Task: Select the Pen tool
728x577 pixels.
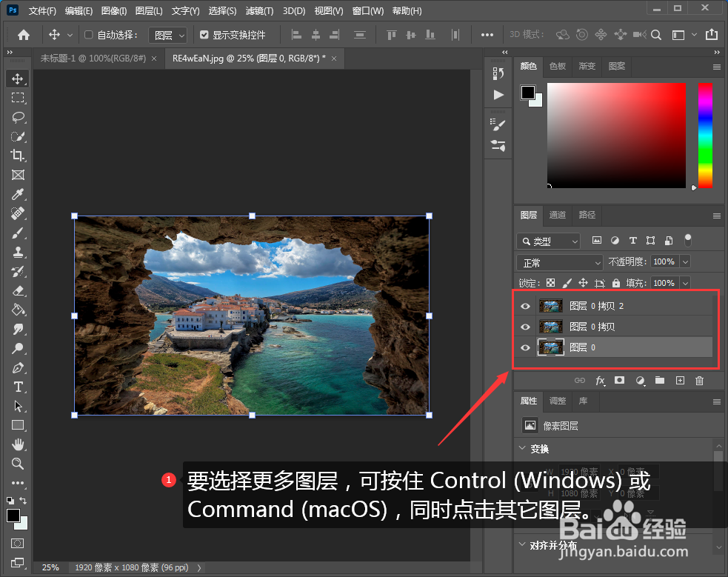Action: click(x=18, y=367)
